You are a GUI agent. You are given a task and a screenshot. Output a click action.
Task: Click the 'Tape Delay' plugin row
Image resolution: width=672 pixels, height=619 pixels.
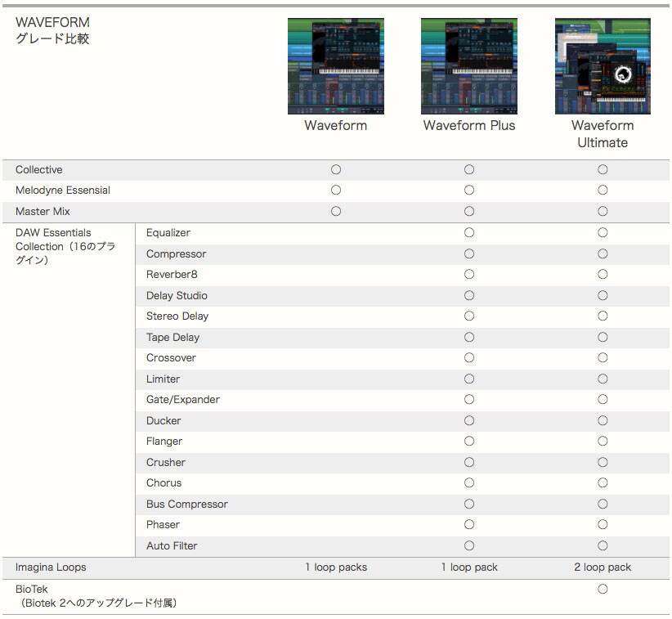(402, 338)
